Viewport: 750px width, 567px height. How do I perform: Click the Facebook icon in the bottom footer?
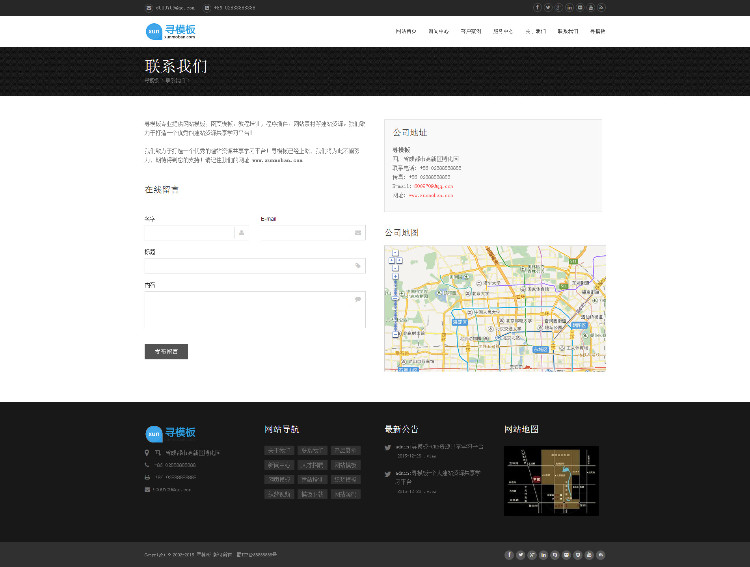coord(509,555)
